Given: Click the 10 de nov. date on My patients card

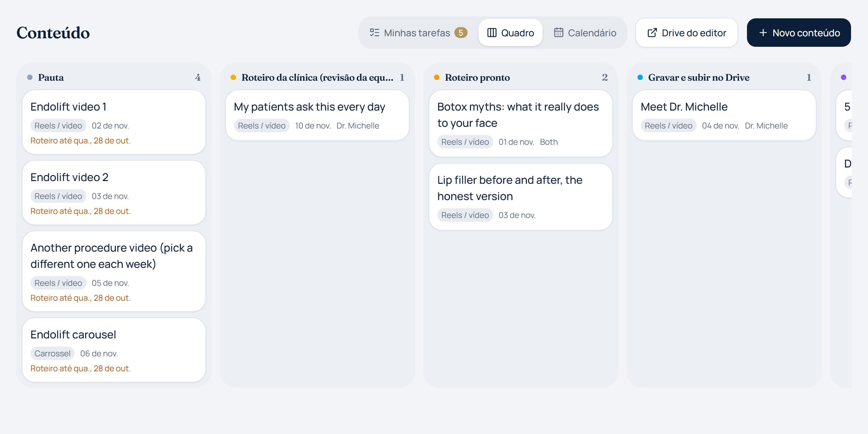Looking at the screenshot, I should (313, 125).
